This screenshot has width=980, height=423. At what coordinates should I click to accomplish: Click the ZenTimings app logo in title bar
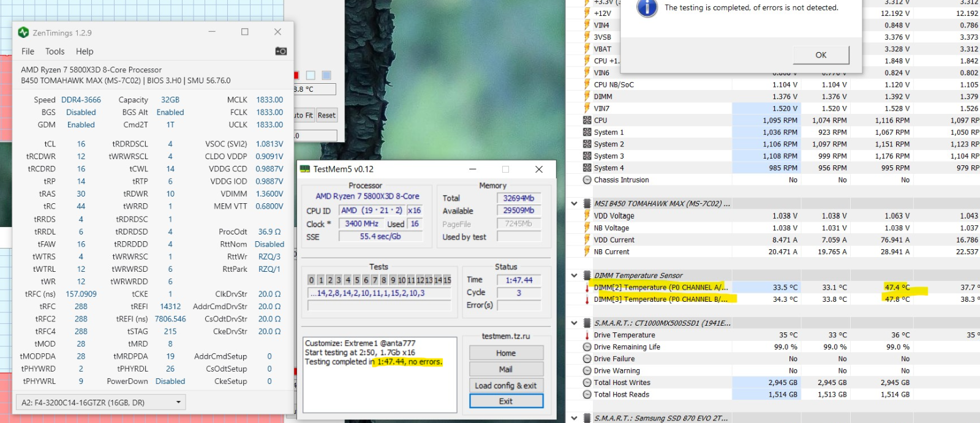(x=24, y=32)
